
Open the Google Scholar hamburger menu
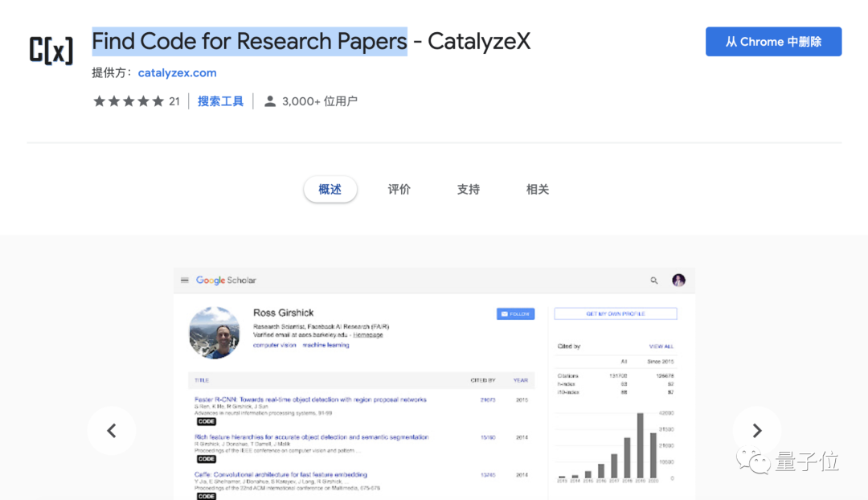tap(185, 280)
